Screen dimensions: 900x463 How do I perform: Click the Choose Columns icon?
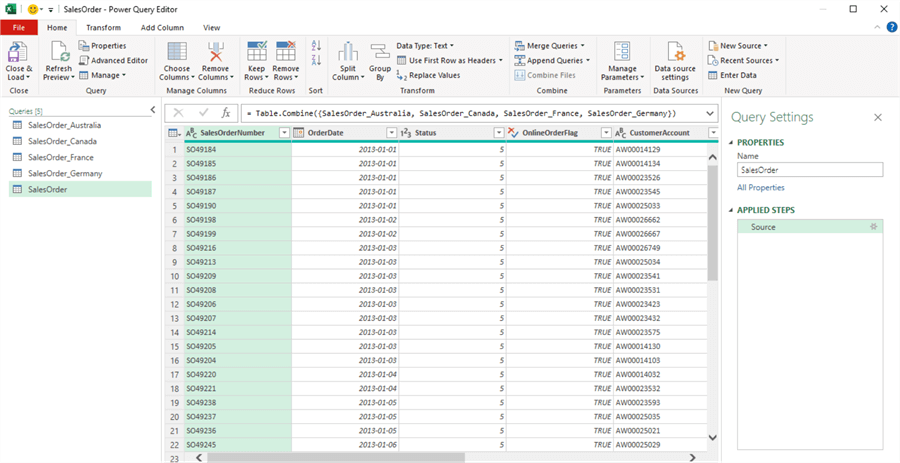tap(177, 52)
